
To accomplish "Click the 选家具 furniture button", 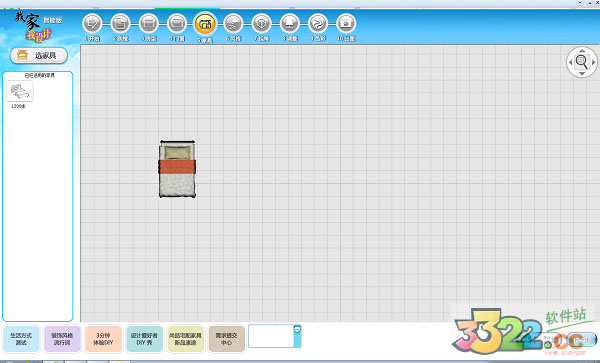I will point(39,55).
